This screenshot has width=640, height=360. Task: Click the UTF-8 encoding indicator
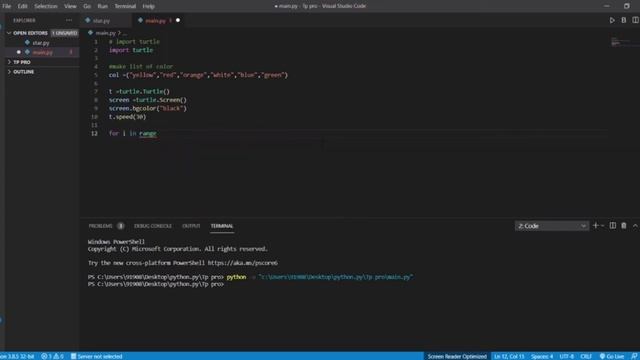tap(567, 356)
